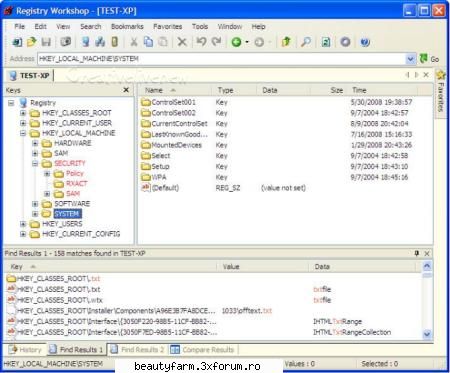Click the Paste toolbar icon
The width and height of the screenshot is (450, 373).
click(163, 42)
